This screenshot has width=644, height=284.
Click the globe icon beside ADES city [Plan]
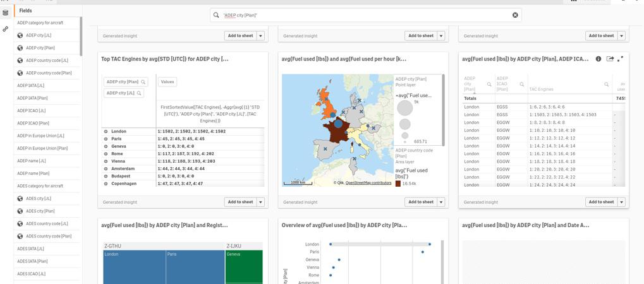click(x=20, y=211)
